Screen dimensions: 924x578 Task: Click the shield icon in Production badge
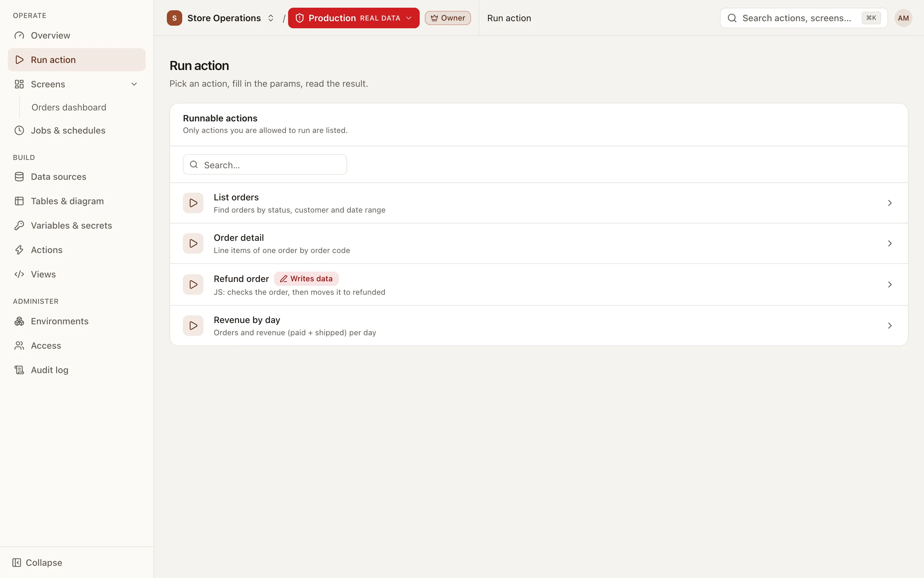pos(300,18)
